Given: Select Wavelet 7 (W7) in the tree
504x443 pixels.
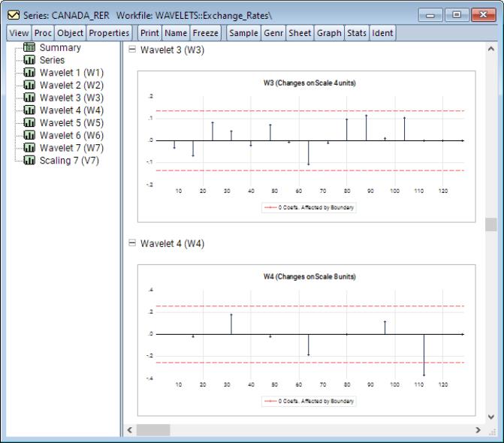Looking at the screenshot, I should [71, 148].
